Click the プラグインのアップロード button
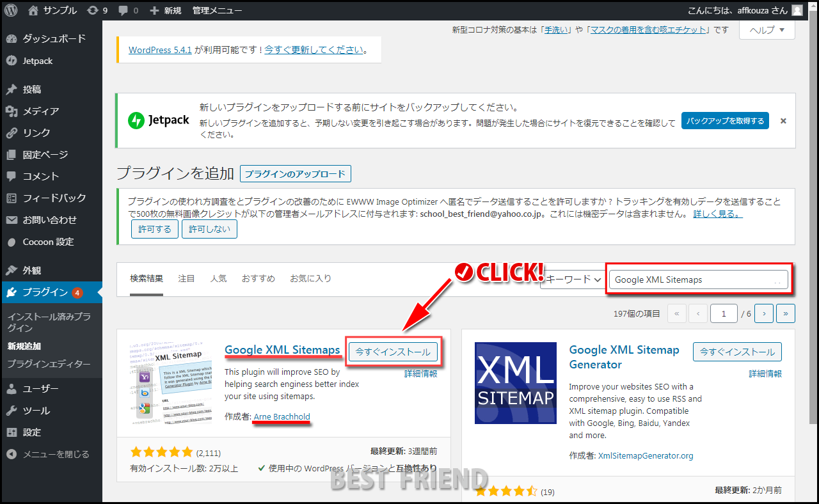 click(296, 173)
